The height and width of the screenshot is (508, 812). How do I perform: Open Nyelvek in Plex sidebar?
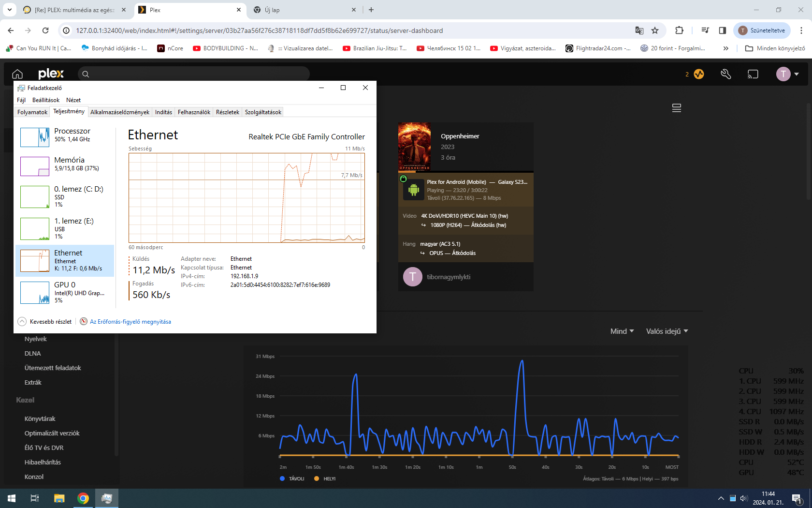coord(36,339)
